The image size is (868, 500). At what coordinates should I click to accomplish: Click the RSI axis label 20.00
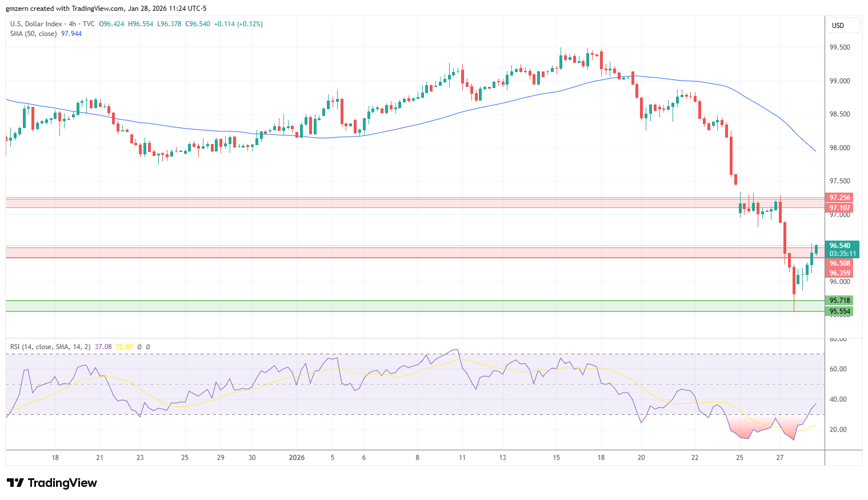coord(838,430)
